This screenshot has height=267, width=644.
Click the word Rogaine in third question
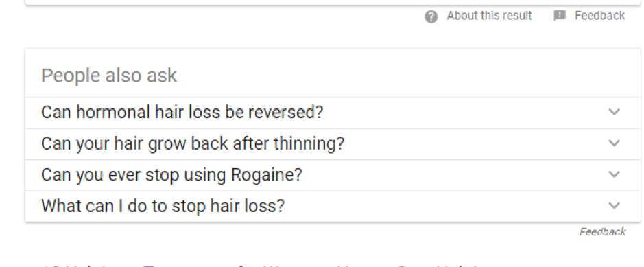tap(267, 176)
